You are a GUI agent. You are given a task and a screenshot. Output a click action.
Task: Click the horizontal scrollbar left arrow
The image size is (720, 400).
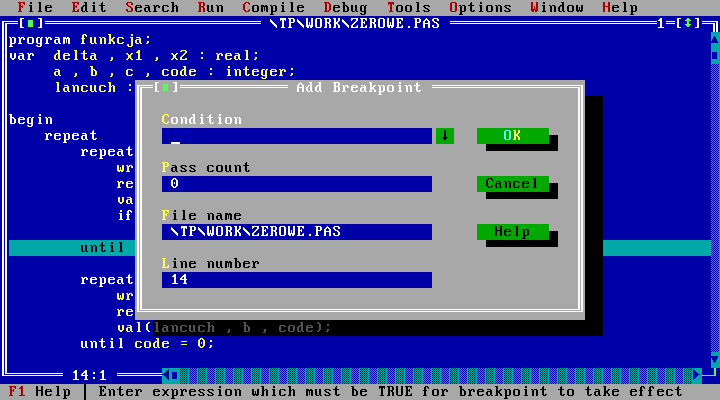pyautogui.click(x=174, y=375)
